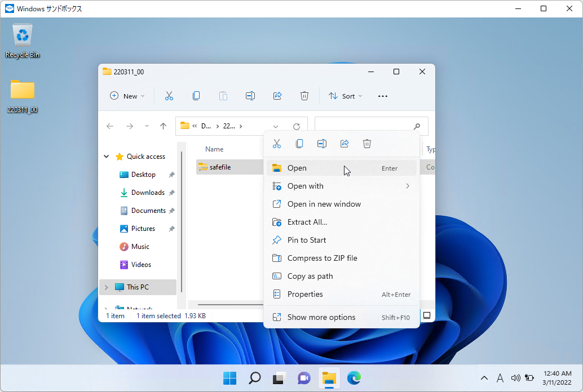Viewport: 583px width, 392px height.
Task: Collapse the Quick access section
Action: click(105, 156)
